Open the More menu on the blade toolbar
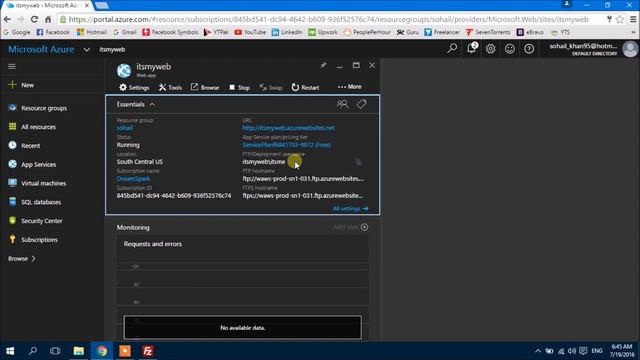The width and height of the screenshot is (640, 360). [349, 87]
